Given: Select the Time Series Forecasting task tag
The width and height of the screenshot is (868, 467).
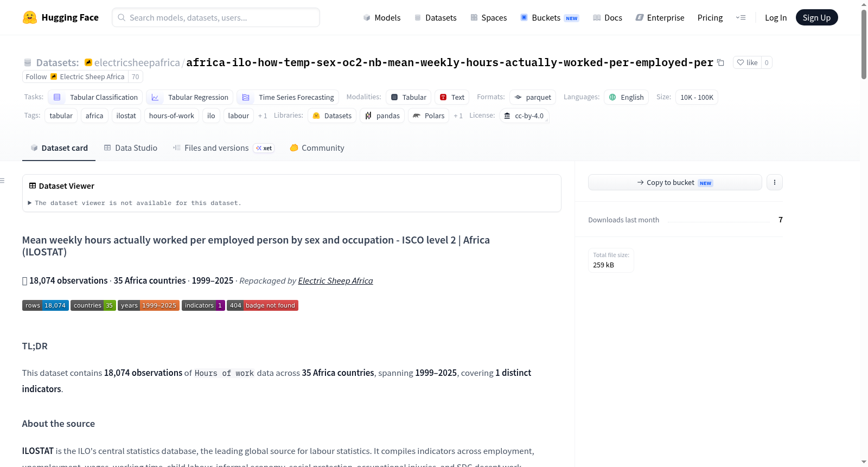Looking at the screenshot, I should point(288,97).
